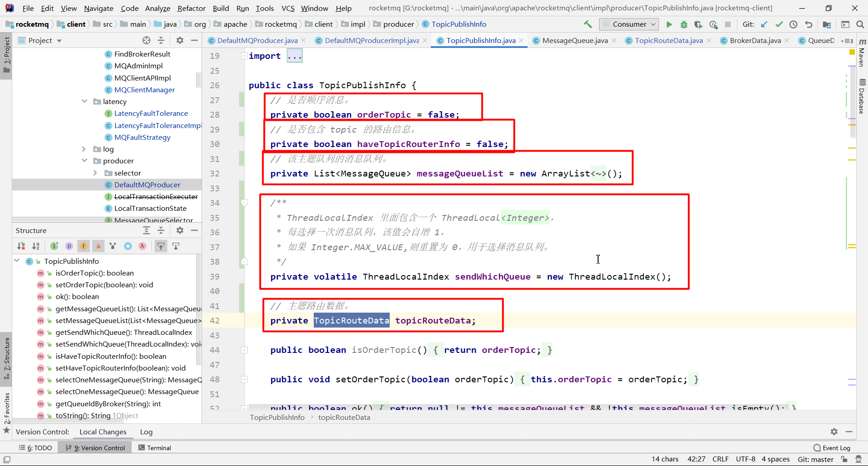Run with Coverage using the shield icon
Image resolution: width=868 pixels, height=466 pixels.
[x=698, y=24]
